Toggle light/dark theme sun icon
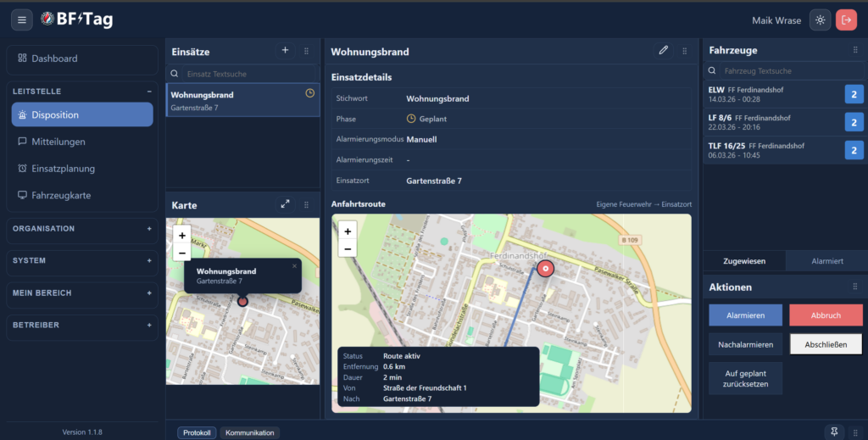 pyautogui.click(x=820, y=19)
